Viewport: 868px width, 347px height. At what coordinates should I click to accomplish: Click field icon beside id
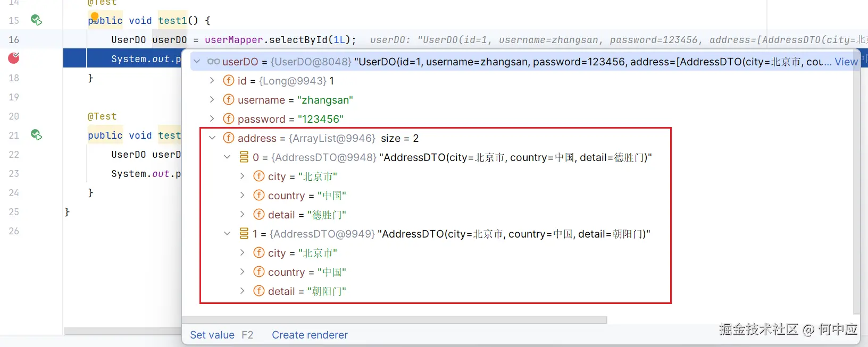[229, 81]
